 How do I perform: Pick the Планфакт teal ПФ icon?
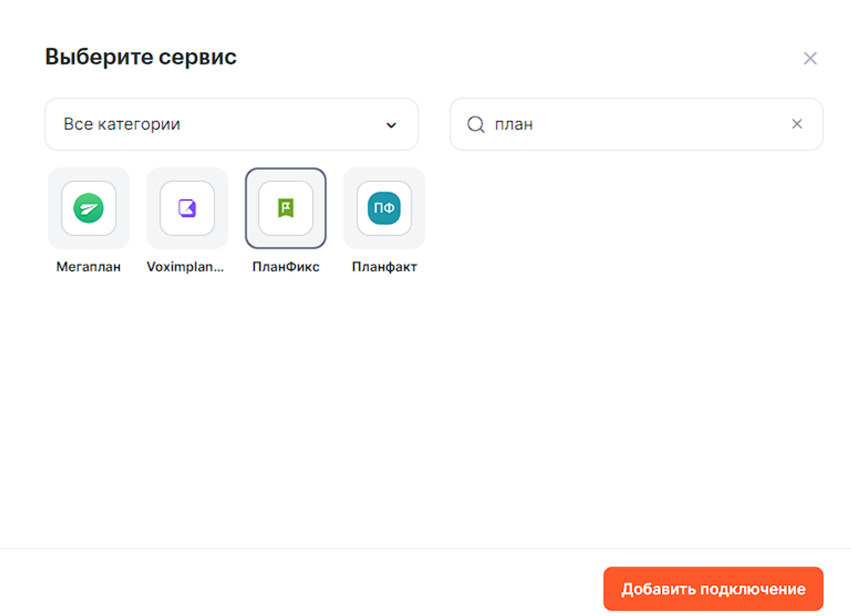pos(384,208)
